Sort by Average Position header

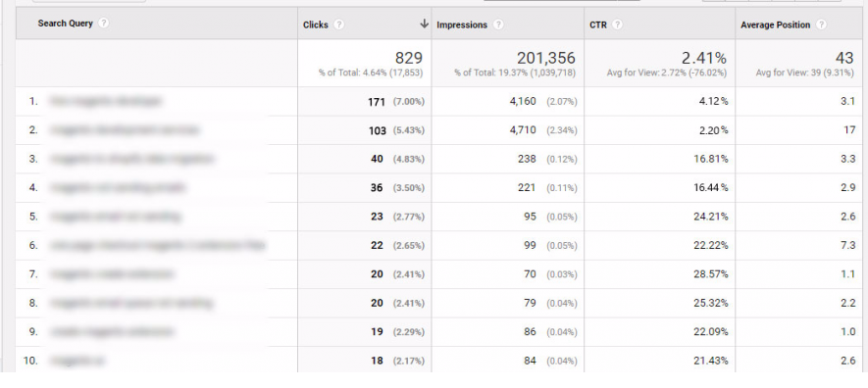tap(775, 24)
